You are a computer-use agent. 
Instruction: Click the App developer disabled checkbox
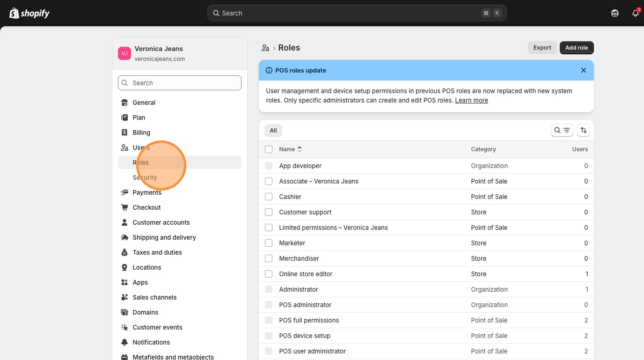pyautogui.click(x=269, y=166)
